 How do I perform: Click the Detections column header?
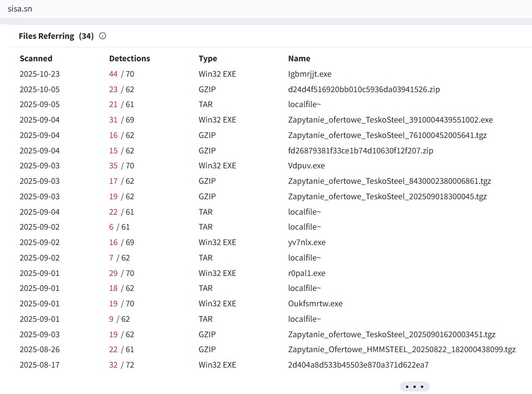[x=130, y=58]
